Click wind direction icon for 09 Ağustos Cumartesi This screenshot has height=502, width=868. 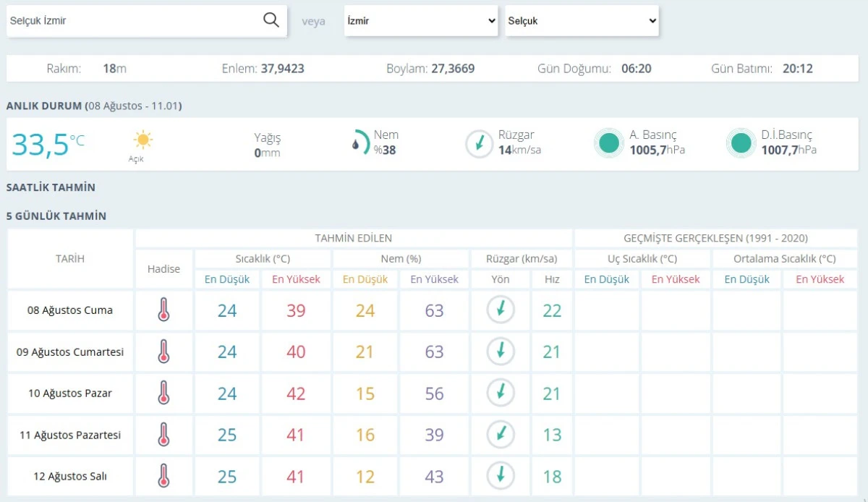(500, 352)
